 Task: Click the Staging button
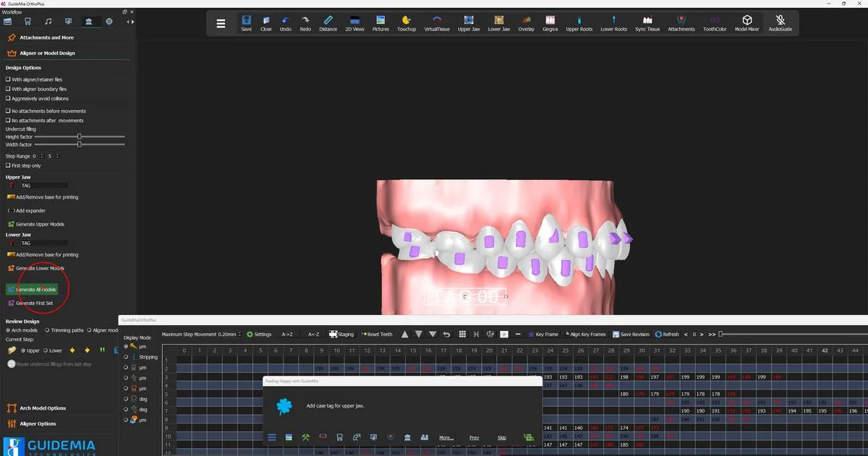[341, 334]
